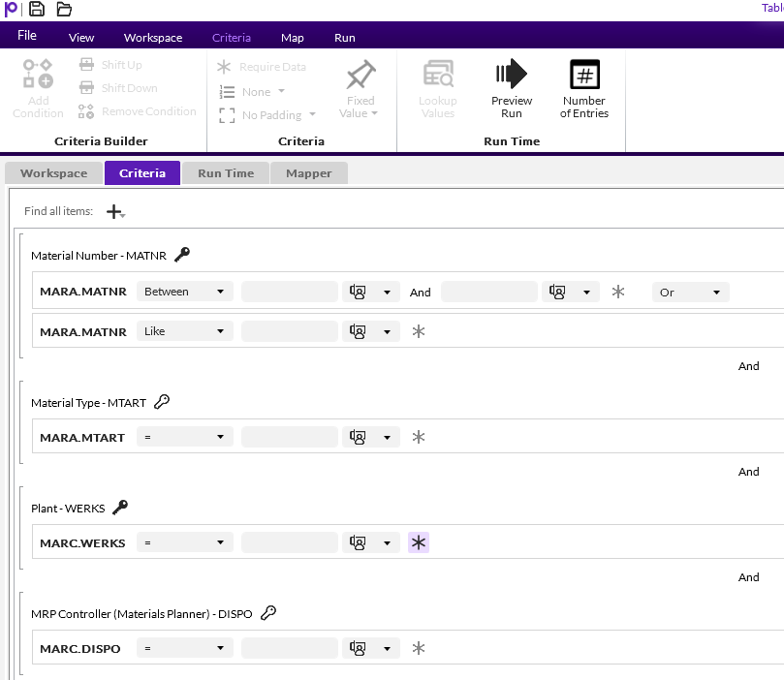The image size is (784, 680).
Task: Open the operator dropdown for MARA.MTART
Action: [185, 437]
